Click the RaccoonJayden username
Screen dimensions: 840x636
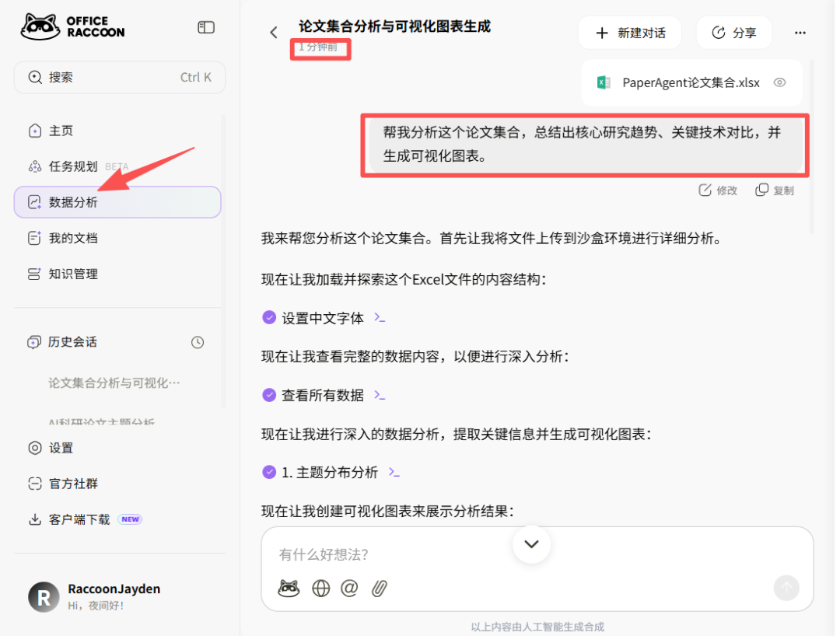[x=114, y=589]
